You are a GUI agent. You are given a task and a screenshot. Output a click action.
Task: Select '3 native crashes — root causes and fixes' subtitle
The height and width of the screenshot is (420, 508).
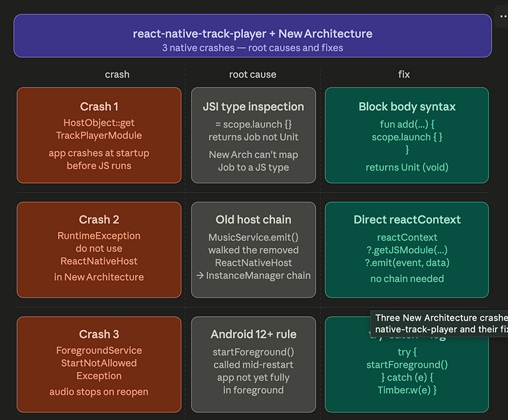tap(253, 48)
